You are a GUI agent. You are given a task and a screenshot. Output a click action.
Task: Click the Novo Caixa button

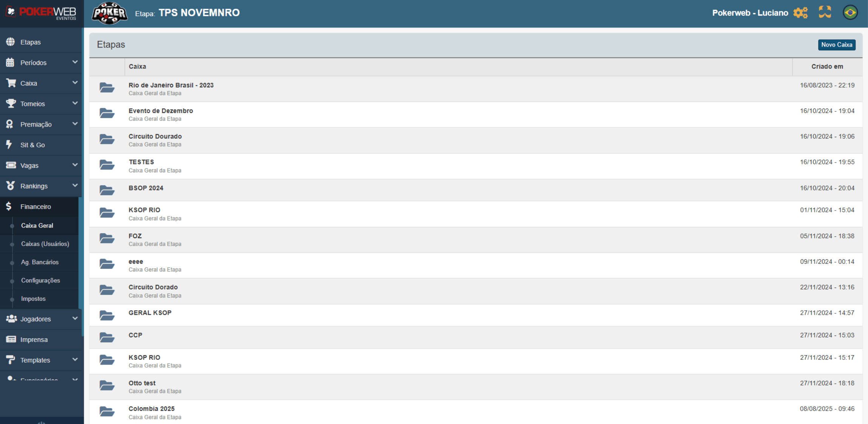[x=836, y=45]
